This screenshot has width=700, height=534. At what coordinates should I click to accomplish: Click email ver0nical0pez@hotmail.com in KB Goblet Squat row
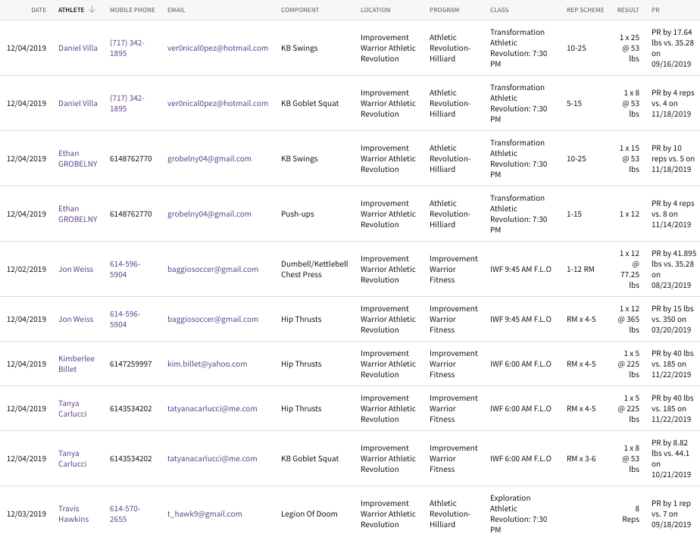pos(218,103)
